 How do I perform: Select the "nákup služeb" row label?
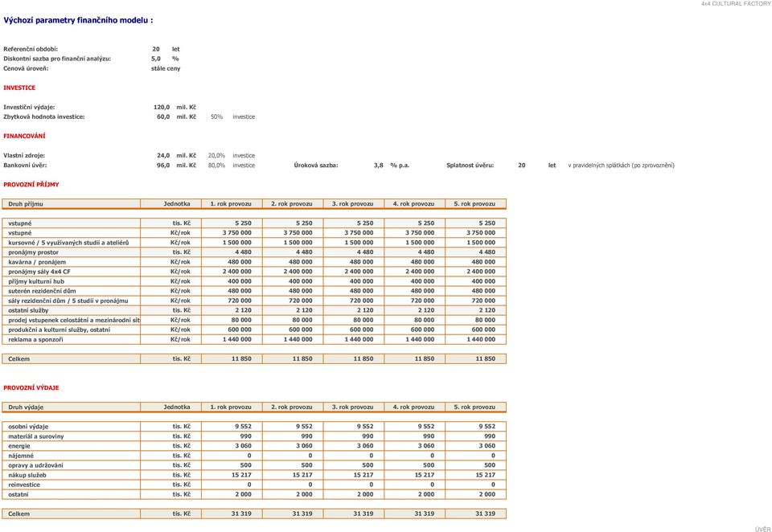(x=27, y=475)
